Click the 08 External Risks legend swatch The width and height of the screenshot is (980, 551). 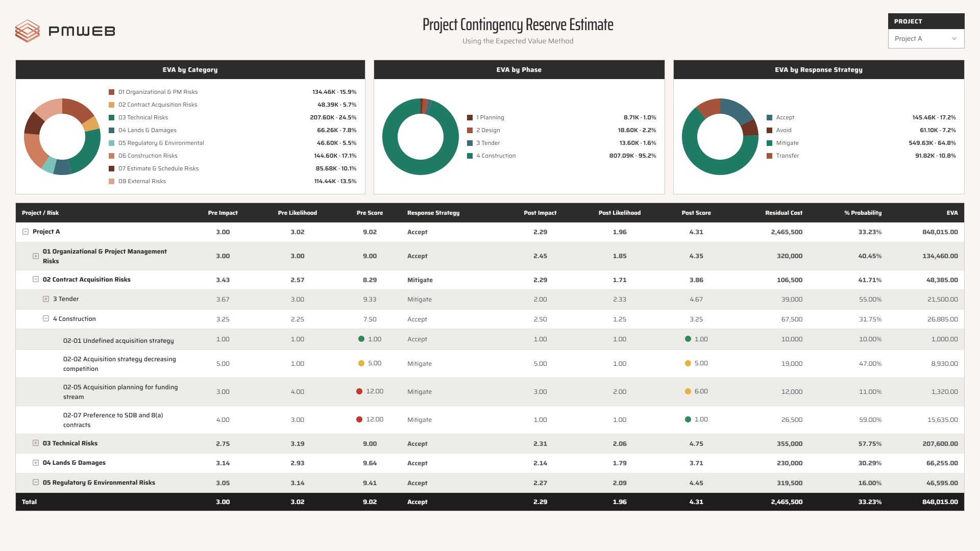[x=111, y=182]
